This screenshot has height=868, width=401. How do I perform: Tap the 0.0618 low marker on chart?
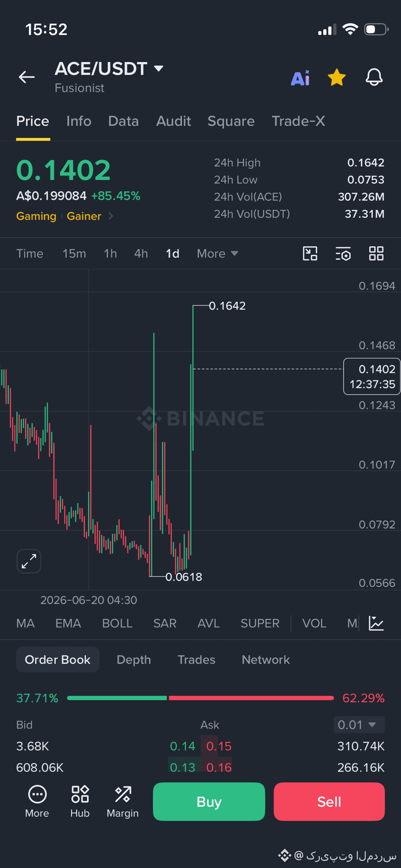(x=184, y=577)
